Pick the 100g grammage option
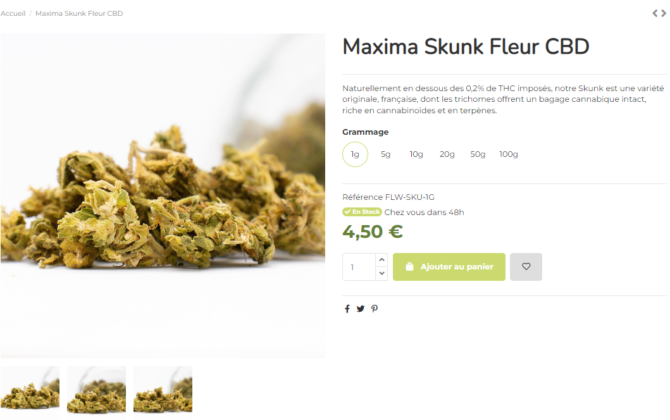The width and height of the screenshot is (670, 420). coord(508,154)
